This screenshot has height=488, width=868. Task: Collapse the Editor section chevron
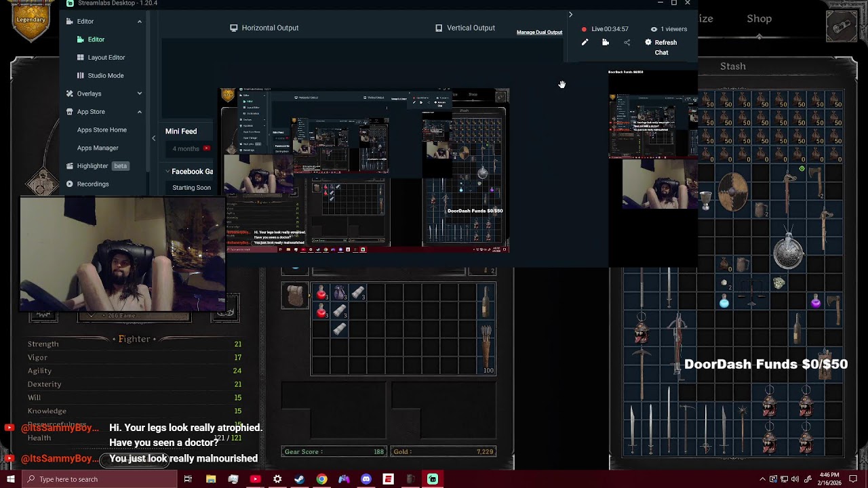pos(140,22)
